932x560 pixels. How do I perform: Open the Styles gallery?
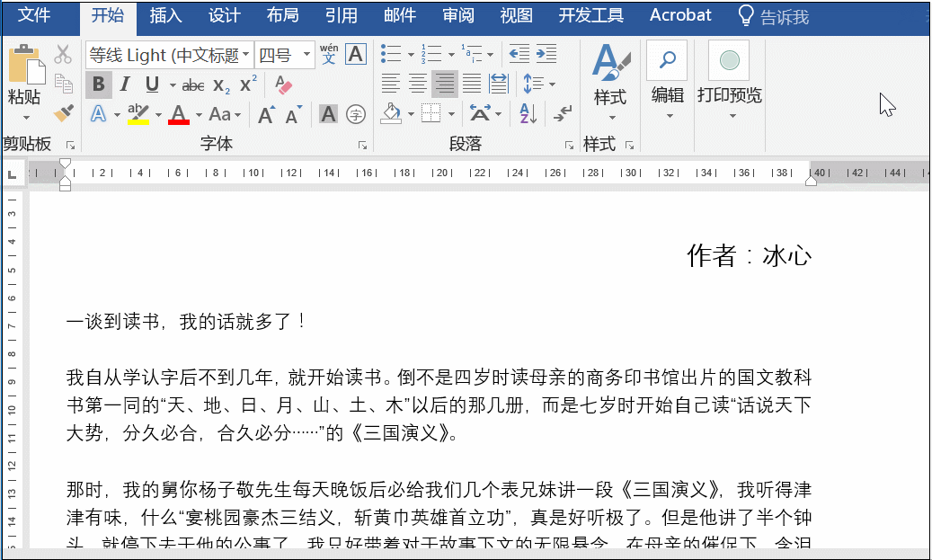(610, 81)
